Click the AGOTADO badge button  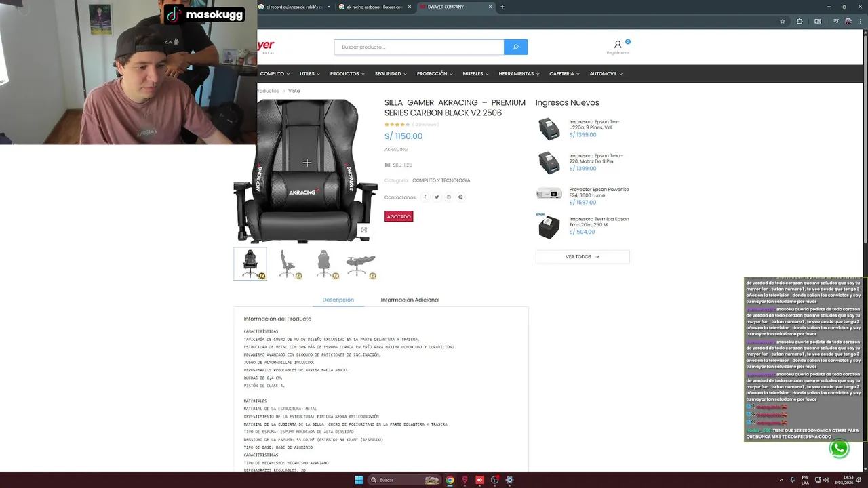(x=399, y=216)
